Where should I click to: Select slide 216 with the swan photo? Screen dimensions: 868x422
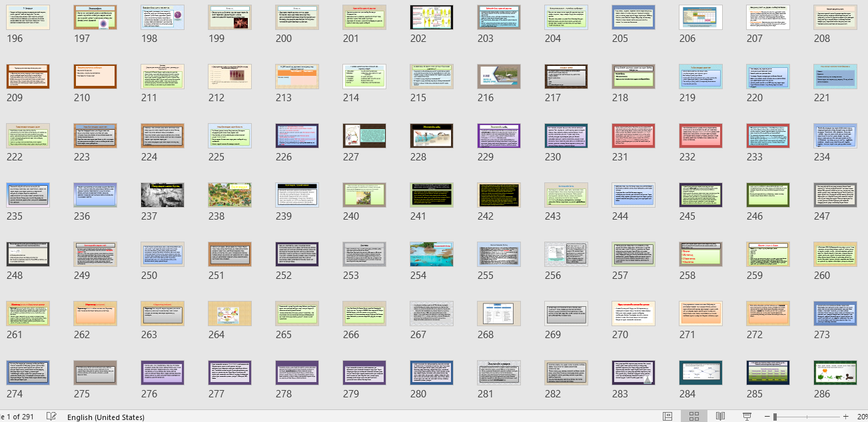click(x=498, y=77)
